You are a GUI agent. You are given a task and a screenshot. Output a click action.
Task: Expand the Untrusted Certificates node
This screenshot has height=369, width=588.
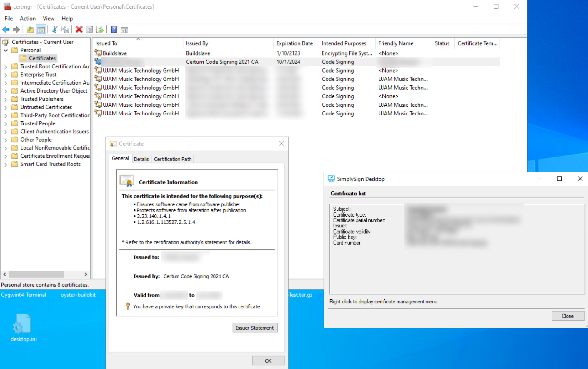tap(6, 107)
